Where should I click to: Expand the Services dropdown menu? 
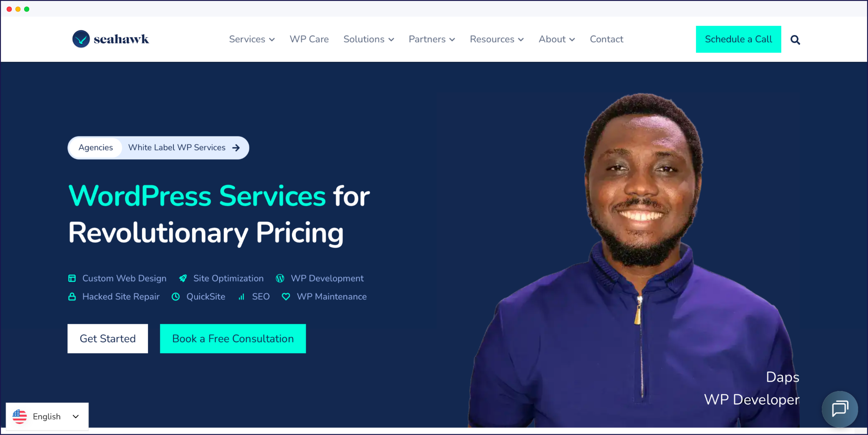[252, 39]
